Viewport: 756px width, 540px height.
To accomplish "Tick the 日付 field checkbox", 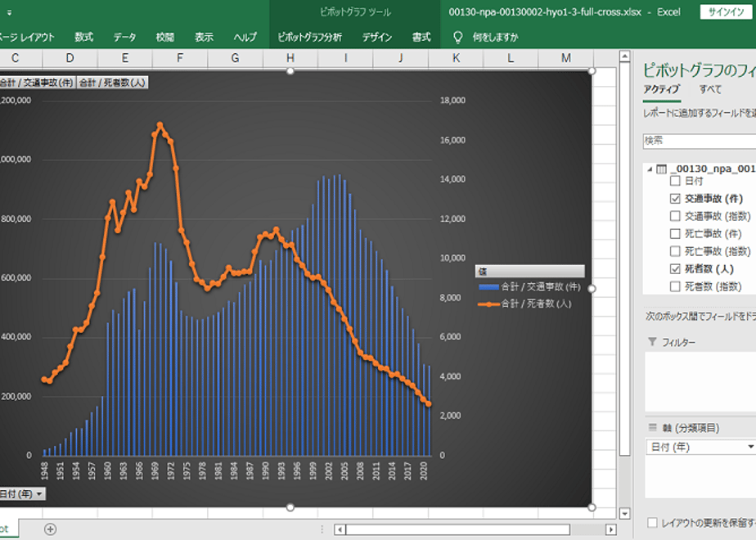I will [676, 181].
